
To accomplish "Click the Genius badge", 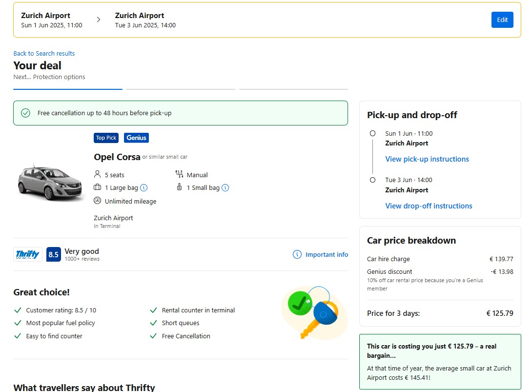I will click(136, 138).
